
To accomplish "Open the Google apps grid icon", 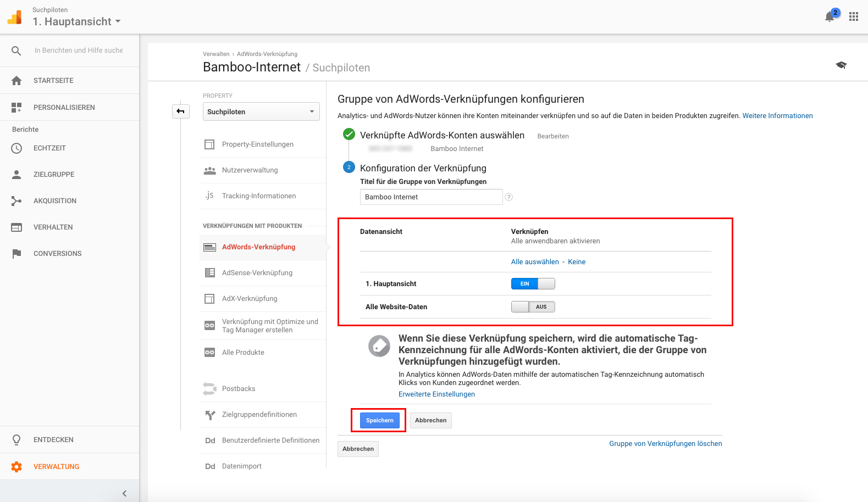I will click(853, 17).
